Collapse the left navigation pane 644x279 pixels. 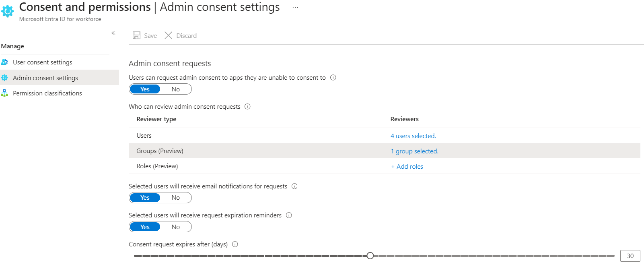coord(113,33)
